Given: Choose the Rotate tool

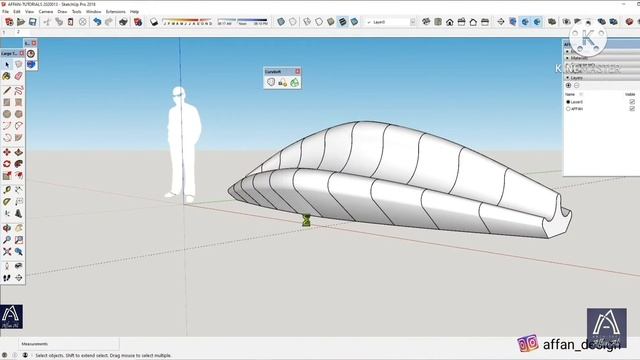Looking at the screenshot, I should pyautogui.click(x=7, y=164).
